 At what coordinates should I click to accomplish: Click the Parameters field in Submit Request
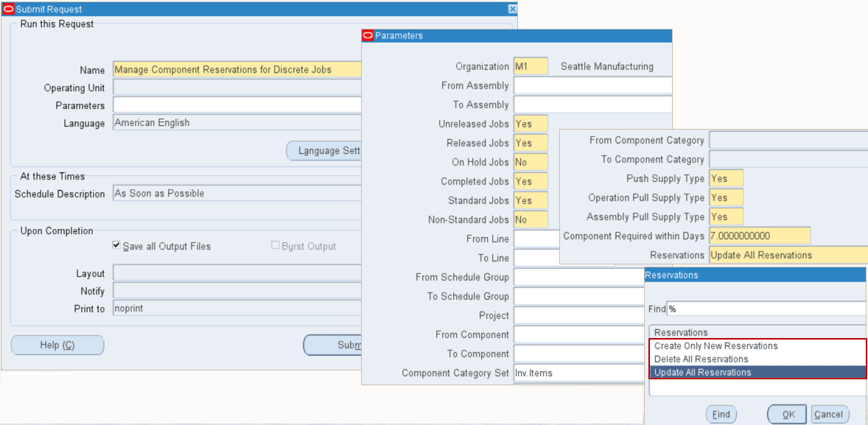click(237, 105)
